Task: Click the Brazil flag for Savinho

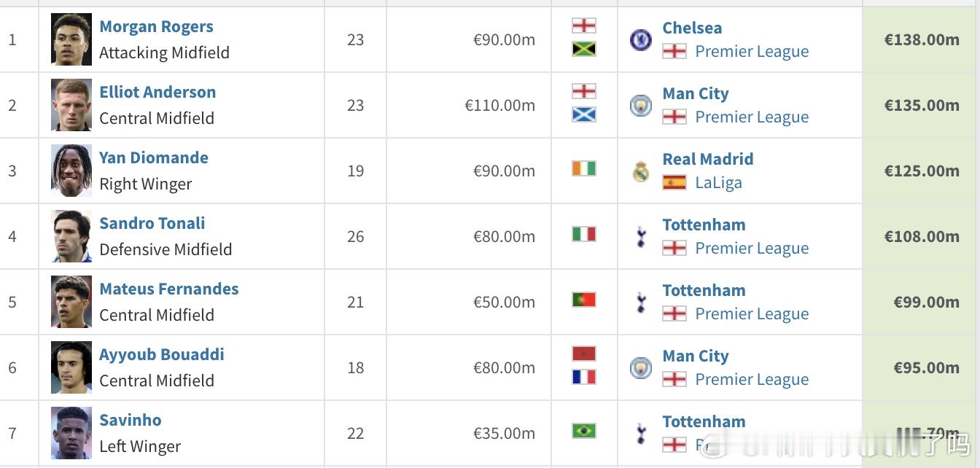Action: pos(584,431)
